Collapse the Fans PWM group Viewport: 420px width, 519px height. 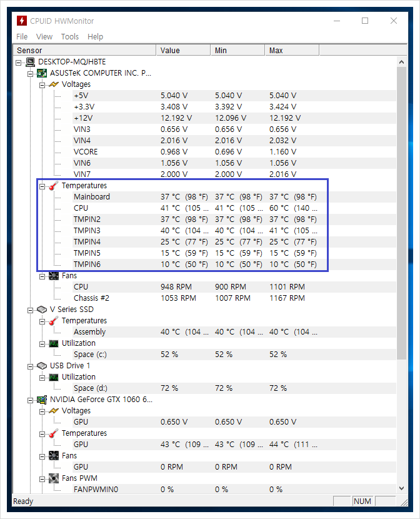[42, 479]
